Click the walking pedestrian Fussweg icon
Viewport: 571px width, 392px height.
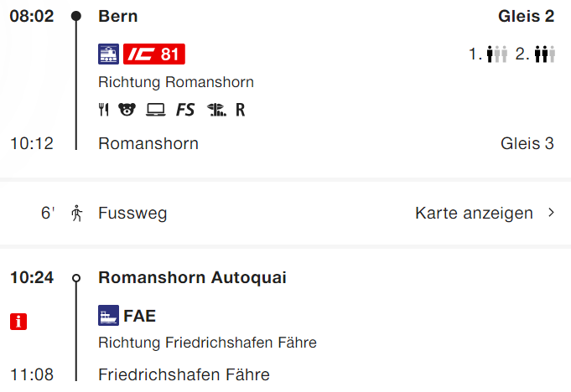(x=76, y=213)
